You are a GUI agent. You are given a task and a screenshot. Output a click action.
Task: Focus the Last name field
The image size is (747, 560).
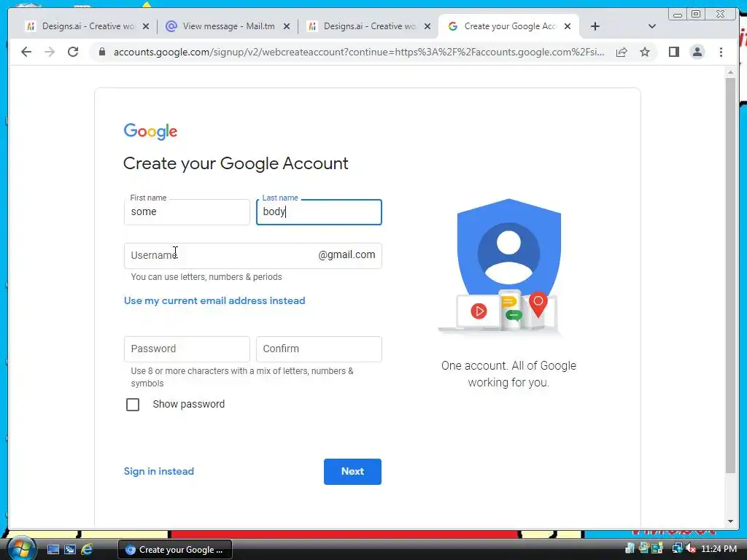tap(319, 212)
